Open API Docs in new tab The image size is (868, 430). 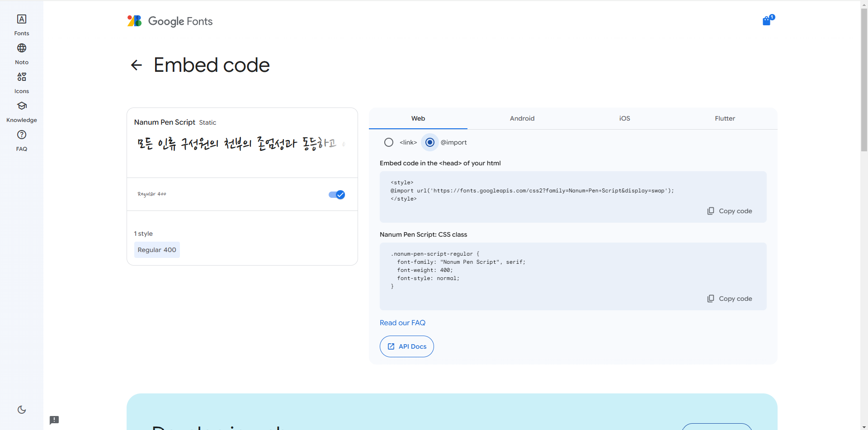407,346
